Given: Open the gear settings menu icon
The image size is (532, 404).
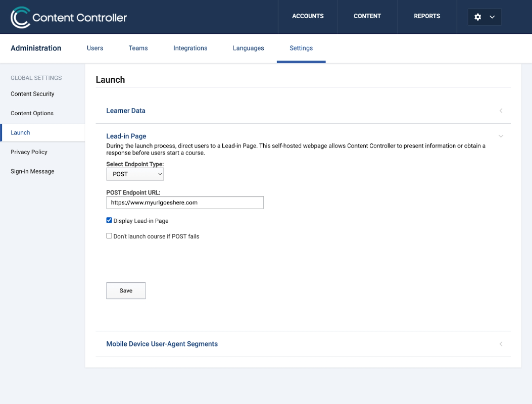Looking at the screenshot, I should point(478,17).
